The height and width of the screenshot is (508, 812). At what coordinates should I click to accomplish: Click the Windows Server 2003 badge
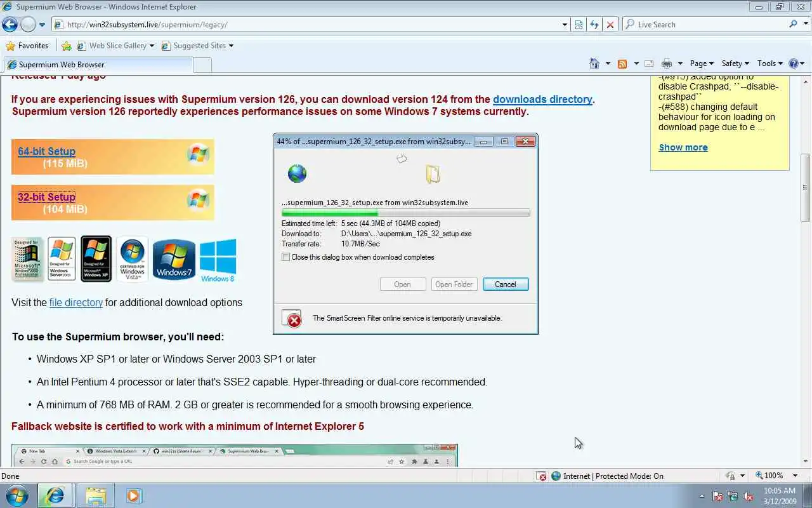[62, 259]
